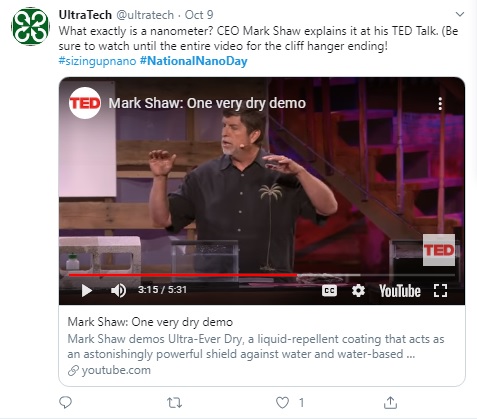
Task: Open the three-dot menu on the video
Action: [440, 104]
